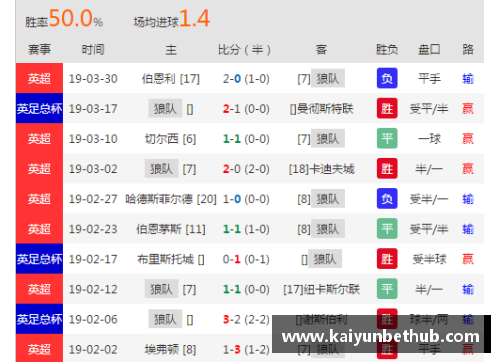Click handicap 一球 in 19-03-10 row
Viewport: 500px width, 362px height.
point(429,139)
